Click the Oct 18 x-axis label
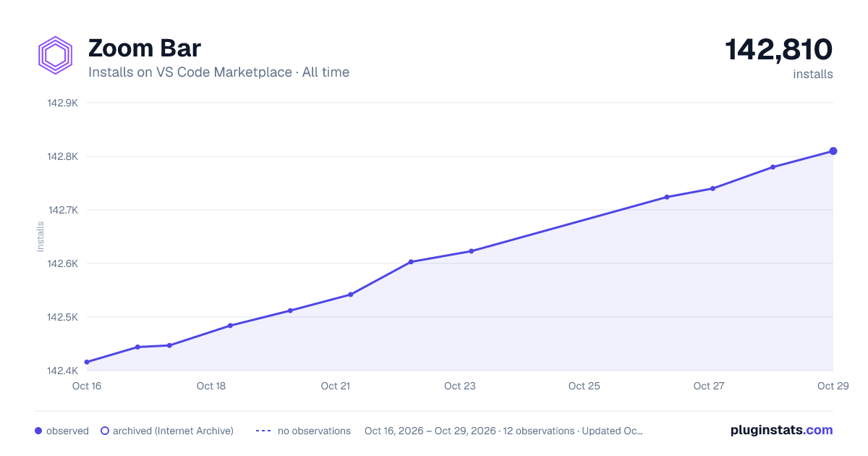Image resolution: width=868 pixels, height=456 pixels. point(211,386)
